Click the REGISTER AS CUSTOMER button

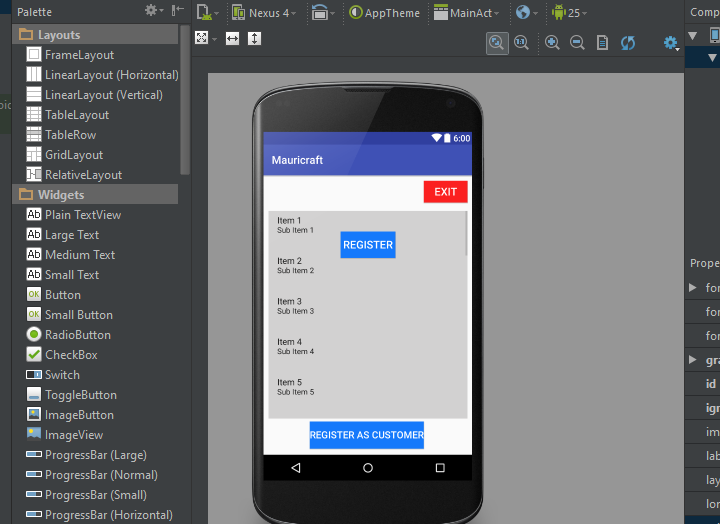click(366, 435)
